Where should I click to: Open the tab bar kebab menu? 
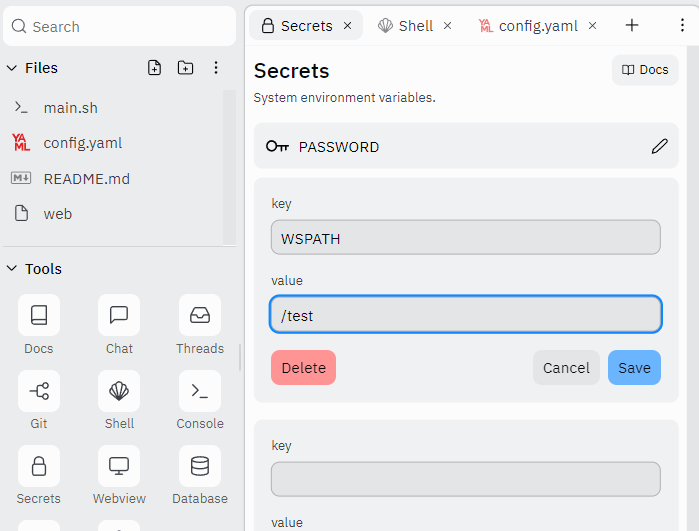tap(682, 25)
